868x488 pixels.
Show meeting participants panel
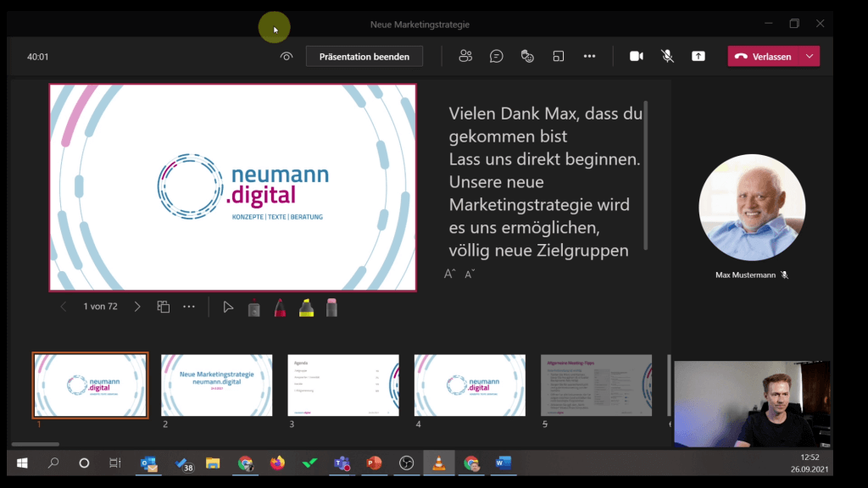tap(465, 56)
